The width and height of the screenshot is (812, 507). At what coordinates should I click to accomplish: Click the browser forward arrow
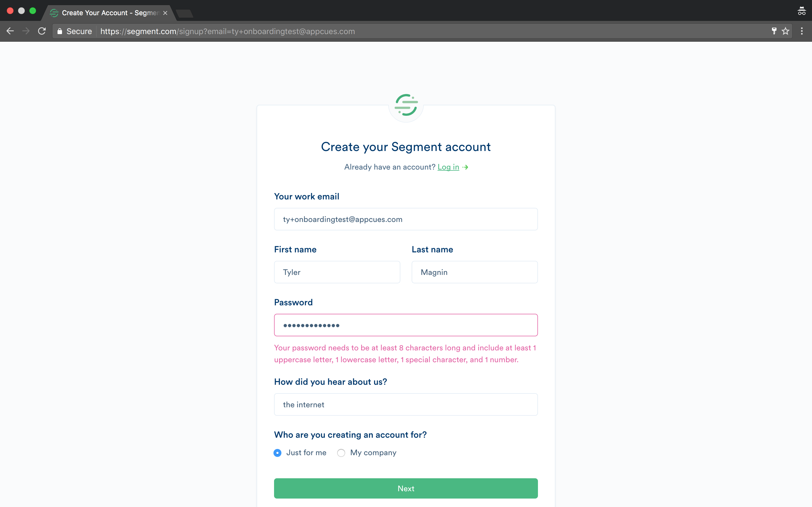26,31
